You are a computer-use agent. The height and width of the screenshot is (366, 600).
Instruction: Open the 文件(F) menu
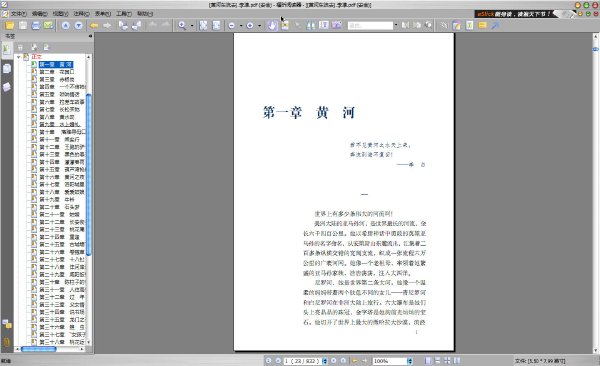18,14
